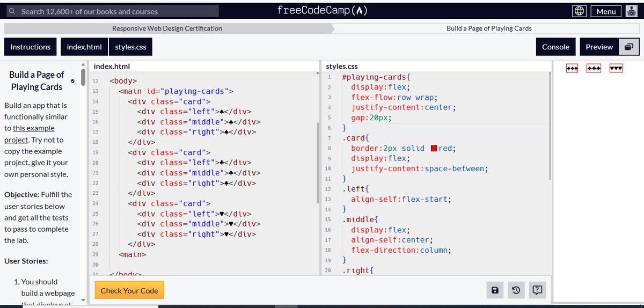Click the .card selector on line 7
This screenshot has height=308, width=644.
[353, 138]
